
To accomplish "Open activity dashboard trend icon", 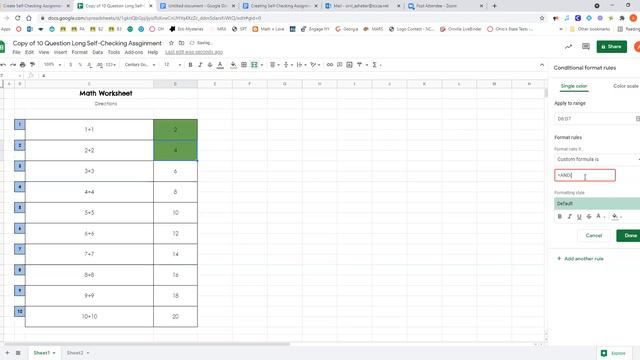I will coord(568,47).
